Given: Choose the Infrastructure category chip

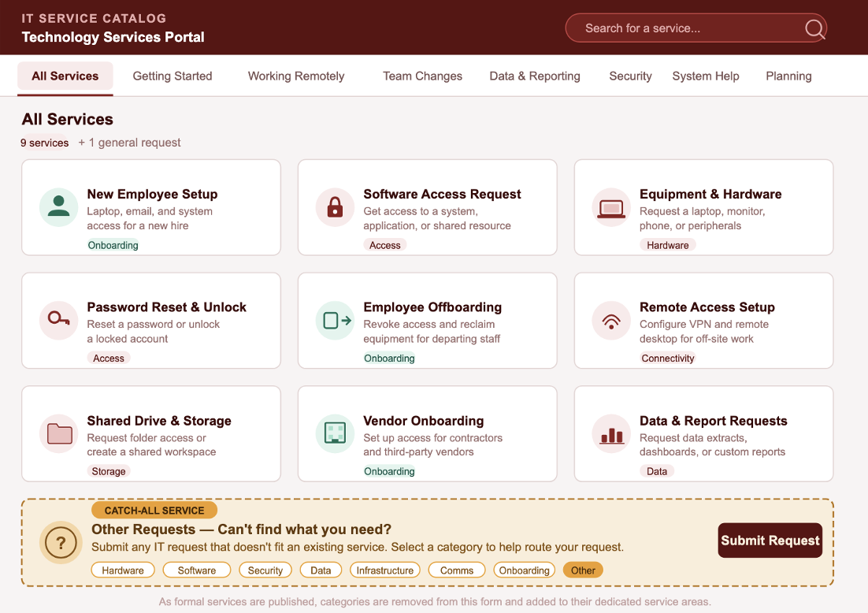Looking at the screenshot, I should pos(385,570).
